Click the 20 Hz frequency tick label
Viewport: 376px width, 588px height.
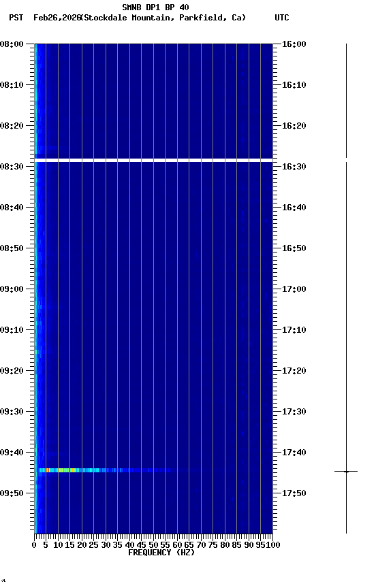pyautogui.click(x=82, y=545)
